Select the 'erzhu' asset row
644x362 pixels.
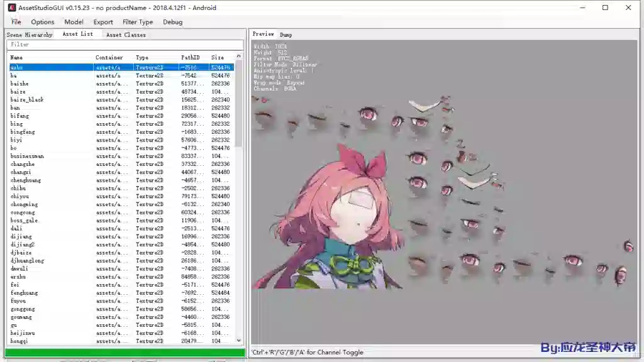[121, 277]
